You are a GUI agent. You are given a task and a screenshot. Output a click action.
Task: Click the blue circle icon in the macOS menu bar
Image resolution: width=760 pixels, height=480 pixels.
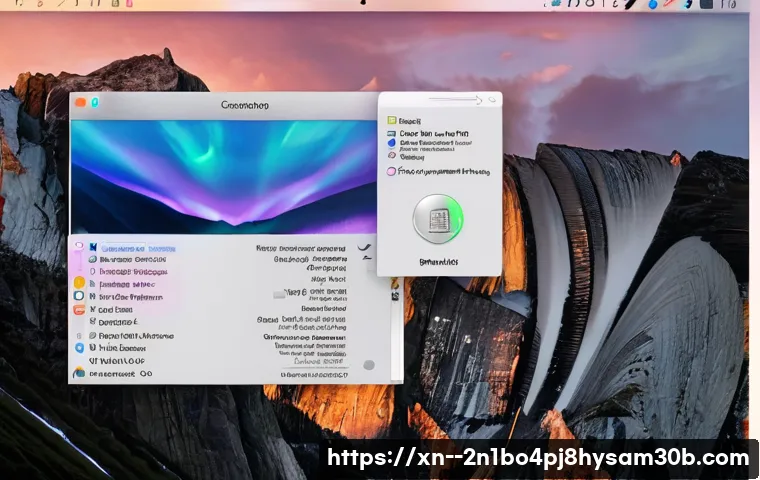[655, 4]
